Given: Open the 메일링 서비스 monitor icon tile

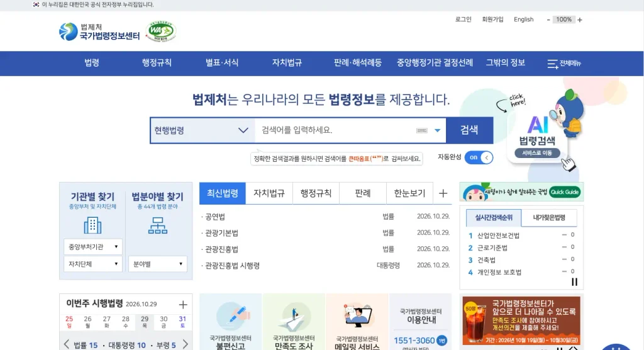Looking at the screenshot, I should [x=357, y=322].
